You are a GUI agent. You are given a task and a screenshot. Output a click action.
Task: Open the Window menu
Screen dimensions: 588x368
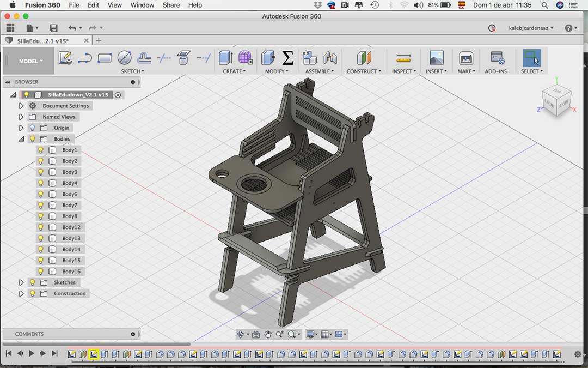coord(142,5)
